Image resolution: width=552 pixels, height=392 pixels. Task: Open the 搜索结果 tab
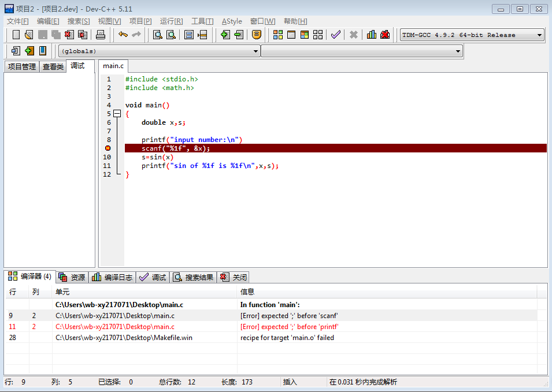[x=194, y=277]
